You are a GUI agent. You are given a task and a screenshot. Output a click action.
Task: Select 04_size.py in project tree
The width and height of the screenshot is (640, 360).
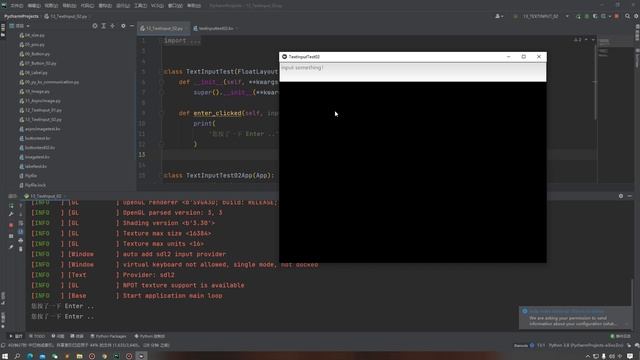[32, 36]
